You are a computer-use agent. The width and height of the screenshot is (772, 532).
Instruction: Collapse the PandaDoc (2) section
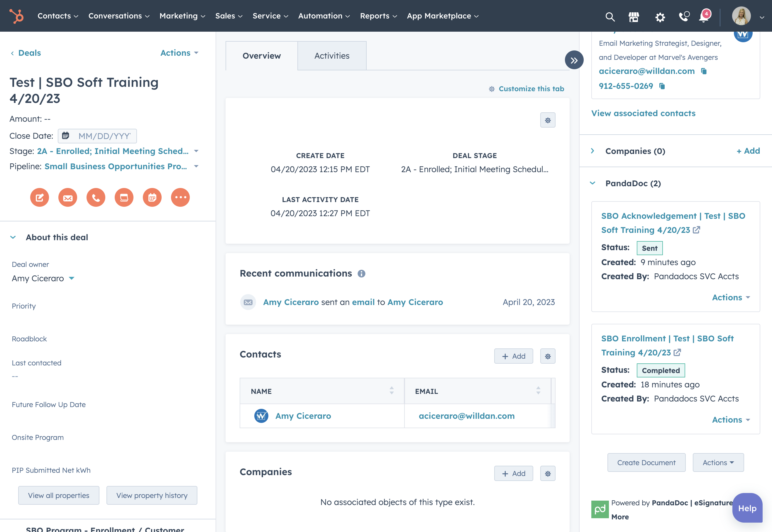tap(592, 183)
